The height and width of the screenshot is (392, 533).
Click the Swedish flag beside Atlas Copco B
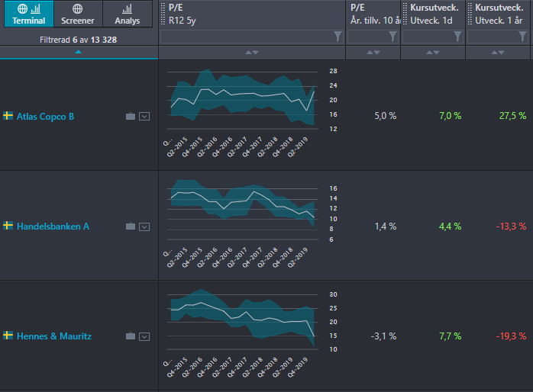click(x=8, y=116)
